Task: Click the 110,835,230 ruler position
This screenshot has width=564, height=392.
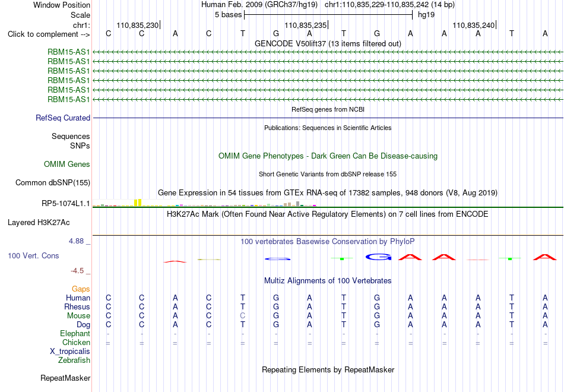Action: click(x=137, y=25)
